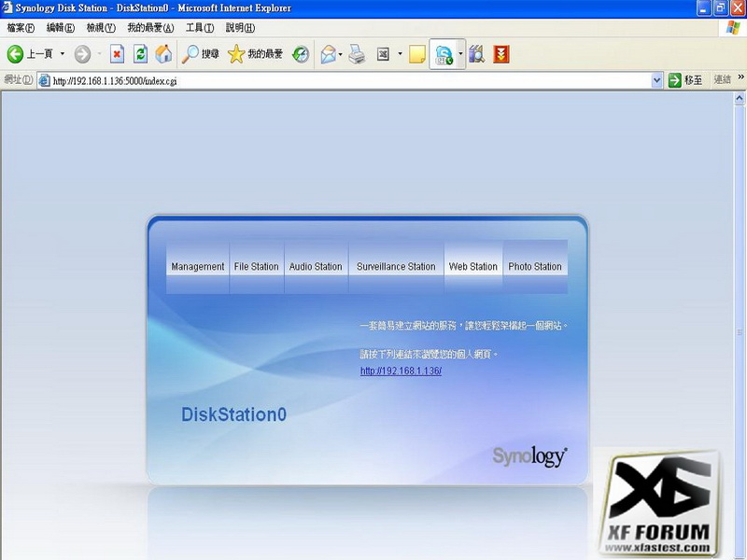Close the Internet Explorer window
This screenshot has height=560, width=747.
point(738,8)
